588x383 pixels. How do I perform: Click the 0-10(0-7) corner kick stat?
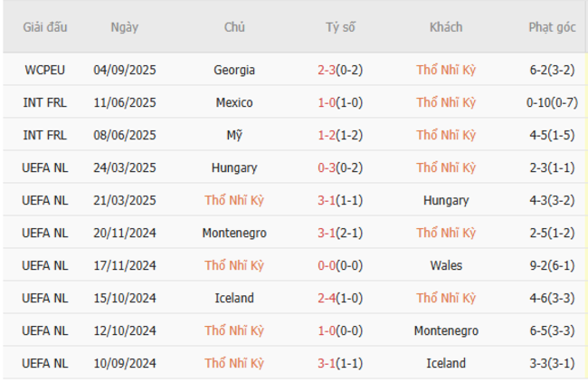point(552,102)
